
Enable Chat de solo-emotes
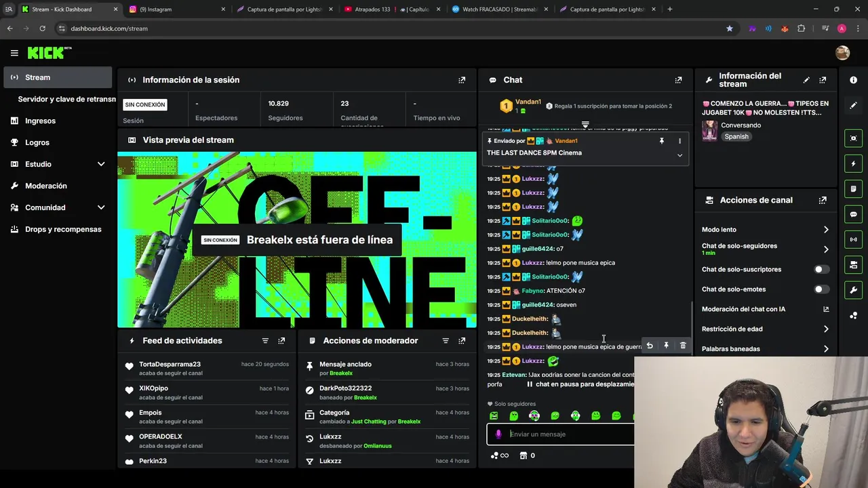click(x=821, y=289)
